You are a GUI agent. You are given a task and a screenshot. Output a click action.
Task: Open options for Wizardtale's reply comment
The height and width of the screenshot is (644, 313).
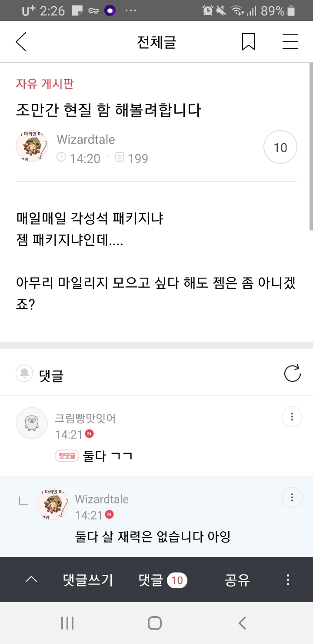point(292,497)
